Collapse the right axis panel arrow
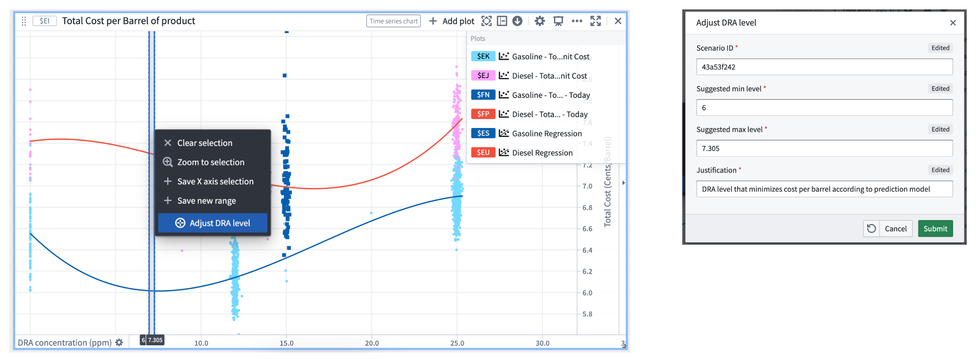The image size is (980, 359). (624, 183)
